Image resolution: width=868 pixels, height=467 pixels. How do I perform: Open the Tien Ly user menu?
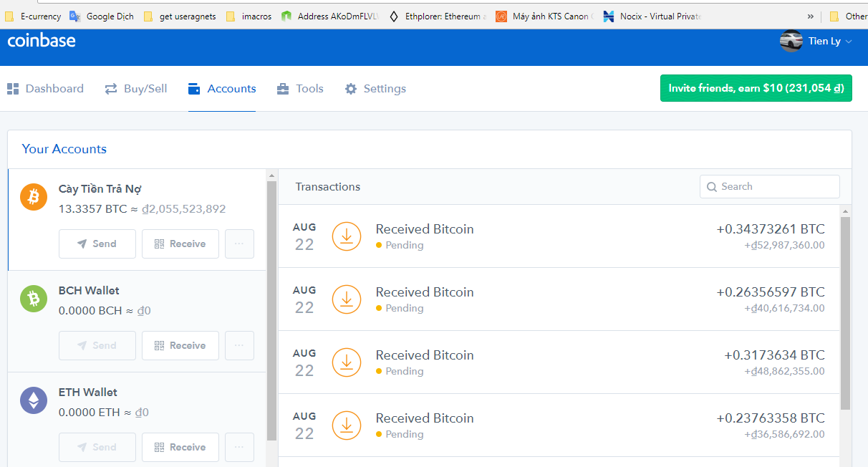click(x=816, y=42)
